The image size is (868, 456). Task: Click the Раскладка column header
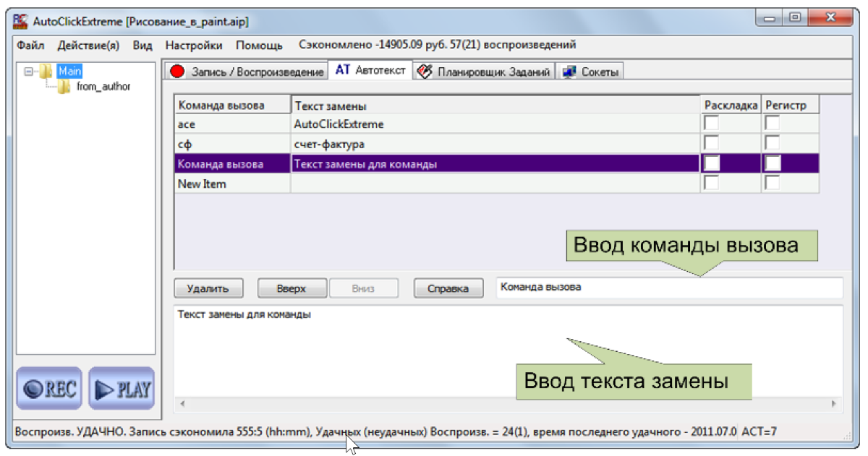tap(731, 106)
